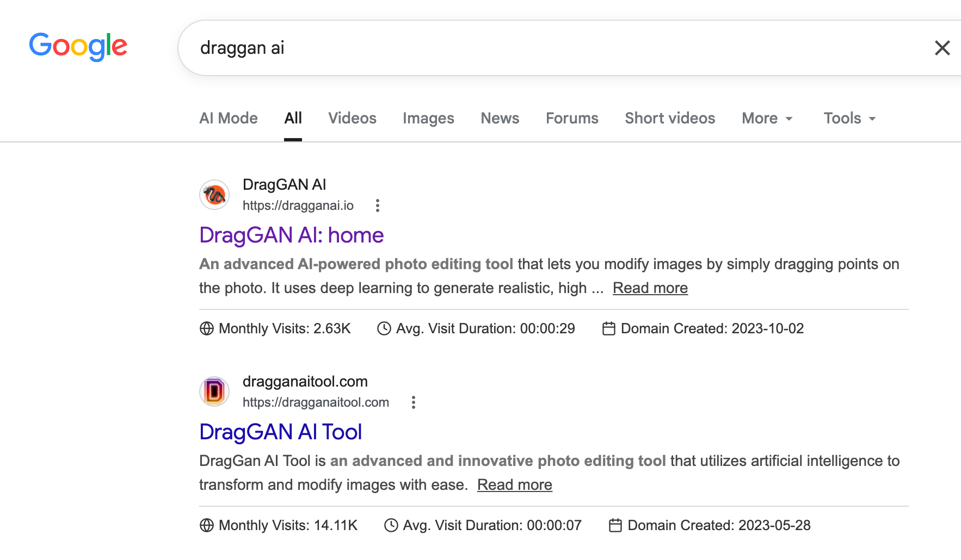Screen dimensions: 961x560
Task: Switch to the Images tab
Action: pos(428,119)
